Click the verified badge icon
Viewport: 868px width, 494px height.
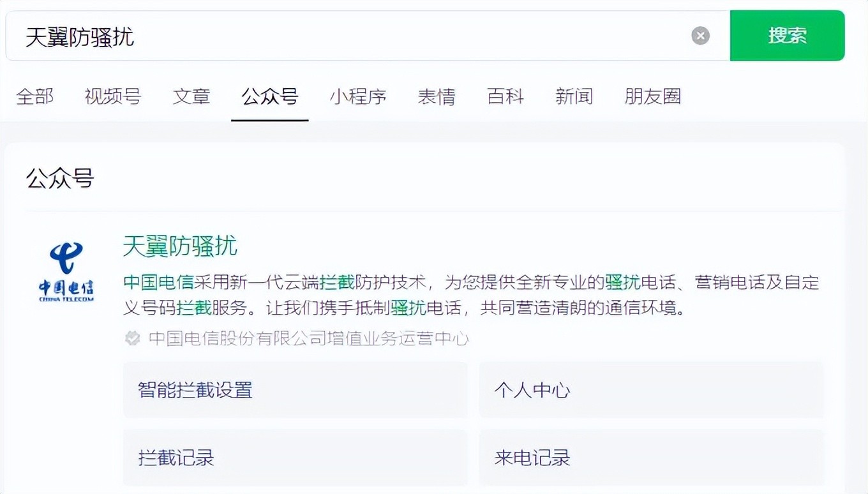click(x=132, y=338)
